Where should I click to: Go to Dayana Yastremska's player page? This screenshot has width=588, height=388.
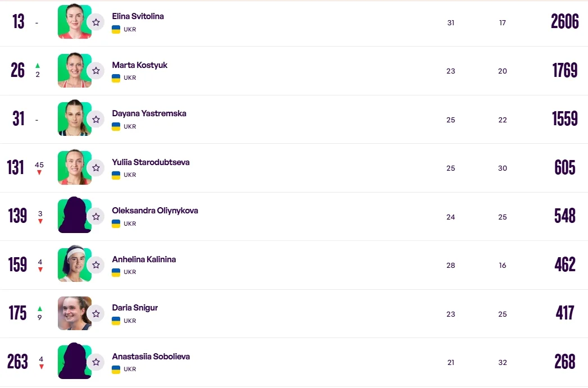(149, 113)
